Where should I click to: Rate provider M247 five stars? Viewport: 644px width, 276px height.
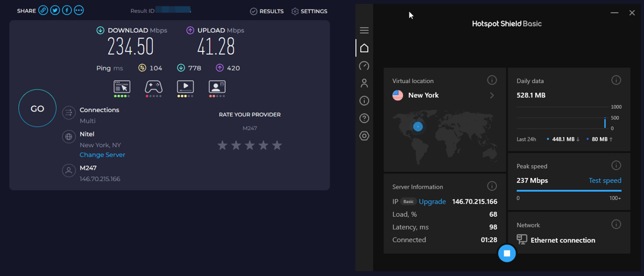[x=277, y=145]
